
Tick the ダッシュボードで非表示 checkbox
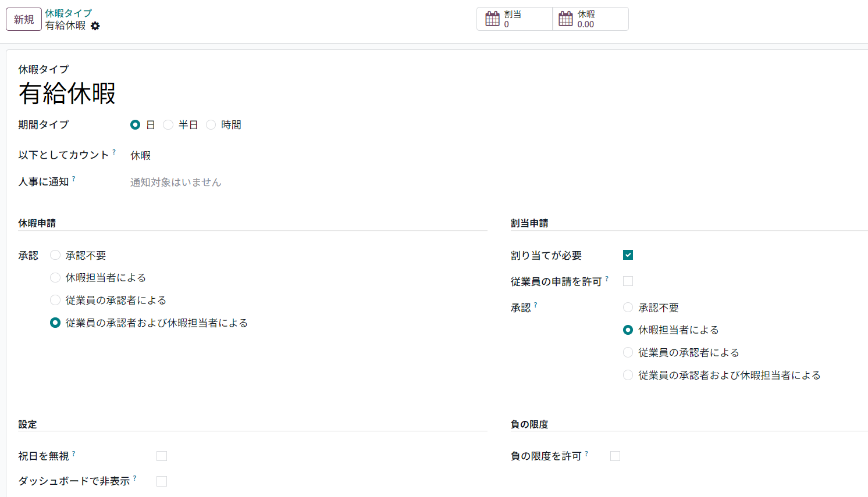pos(162,481)
